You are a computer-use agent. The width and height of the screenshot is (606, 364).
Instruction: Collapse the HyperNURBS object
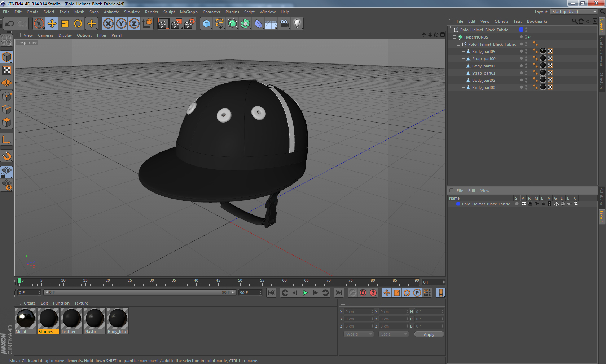tap(454, 37)
